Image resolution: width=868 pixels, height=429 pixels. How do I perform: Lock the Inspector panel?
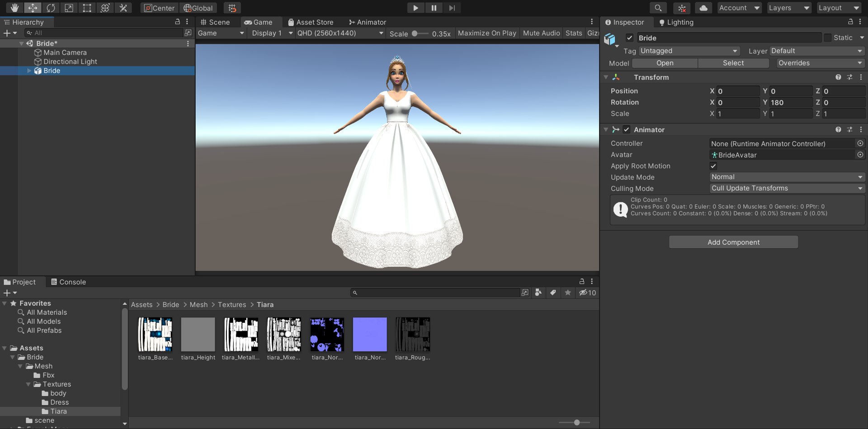coord(850,22)
